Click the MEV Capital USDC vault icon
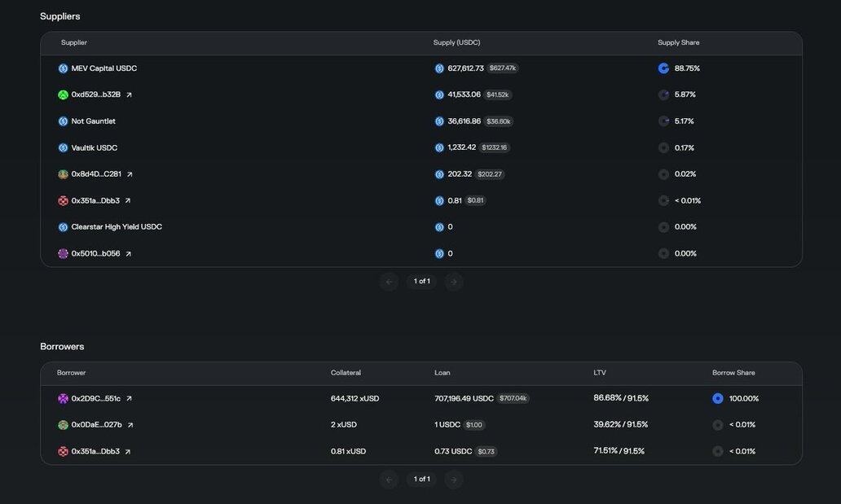841x504 pixels. pyautogui.click(x=63, y=68)
